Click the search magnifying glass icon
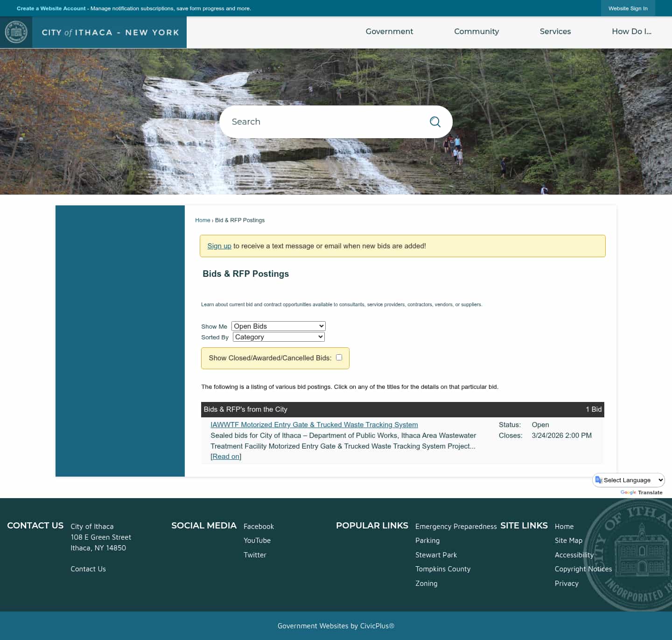This screenshot has width=672, height=640. 435,121
